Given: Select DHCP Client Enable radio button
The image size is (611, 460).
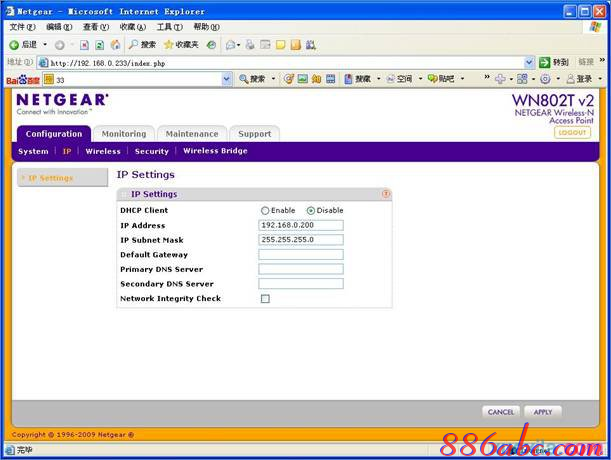Looking at the screenshot, I should pos(265,211).
